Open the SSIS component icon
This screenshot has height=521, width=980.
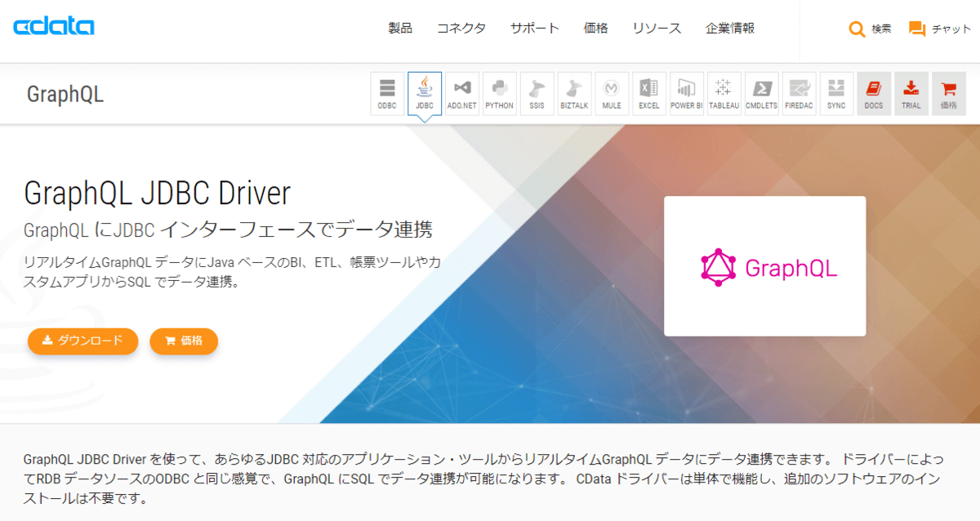537,92
